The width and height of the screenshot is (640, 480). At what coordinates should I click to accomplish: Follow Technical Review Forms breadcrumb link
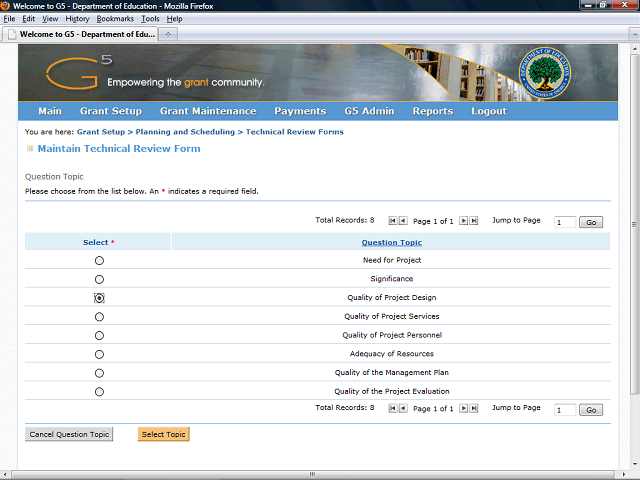coord(294,132)
